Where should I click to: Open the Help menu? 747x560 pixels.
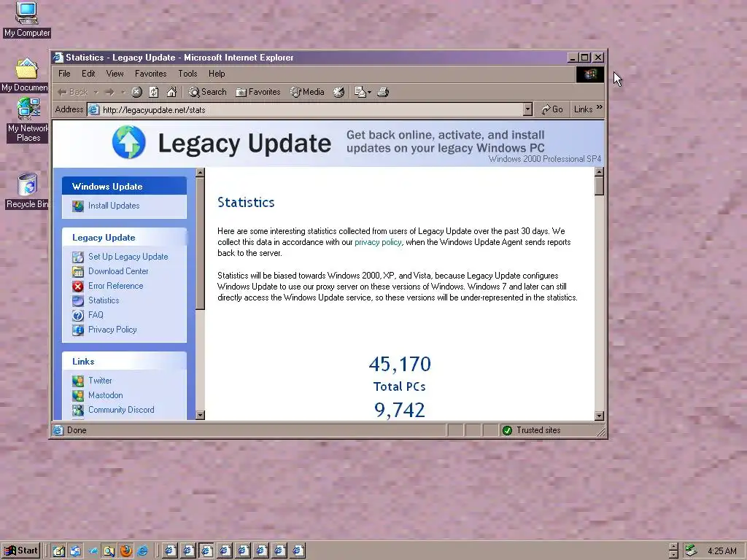pos(217,74)
